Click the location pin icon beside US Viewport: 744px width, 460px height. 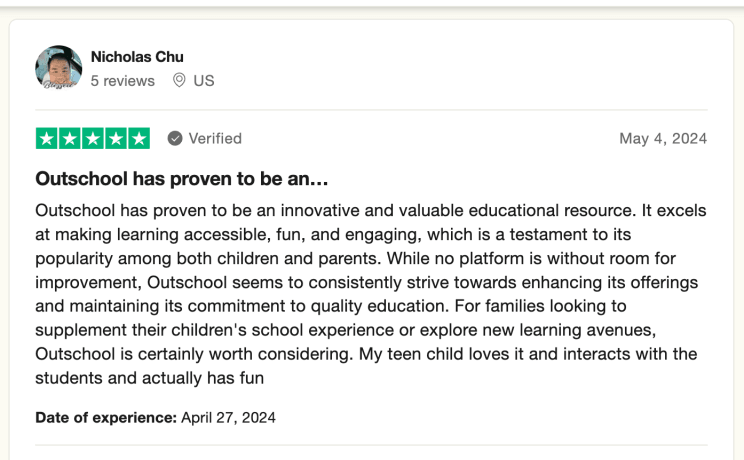[179, 80]
